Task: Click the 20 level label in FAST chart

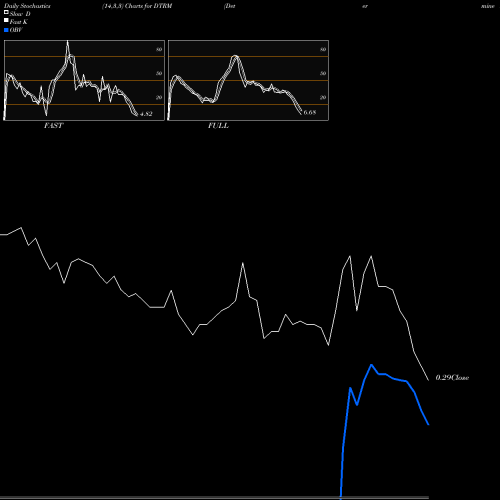Action: [x=159, y=97]
